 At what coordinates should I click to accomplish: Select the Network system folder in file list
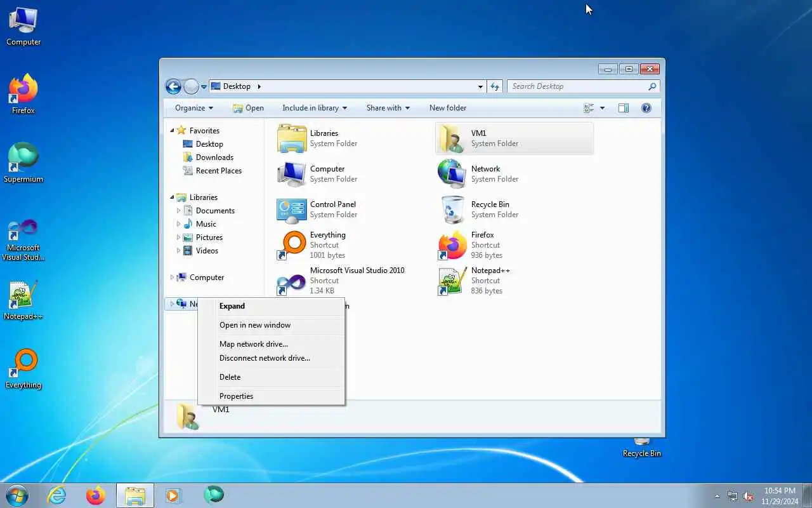453,174
